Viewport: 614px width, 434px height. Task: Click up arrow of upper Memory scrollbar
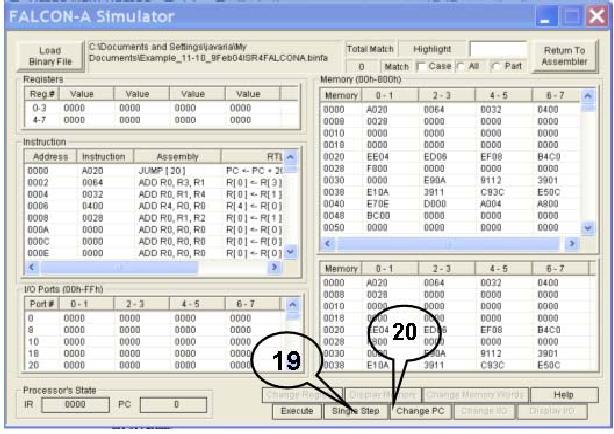[x=588, y=96]
